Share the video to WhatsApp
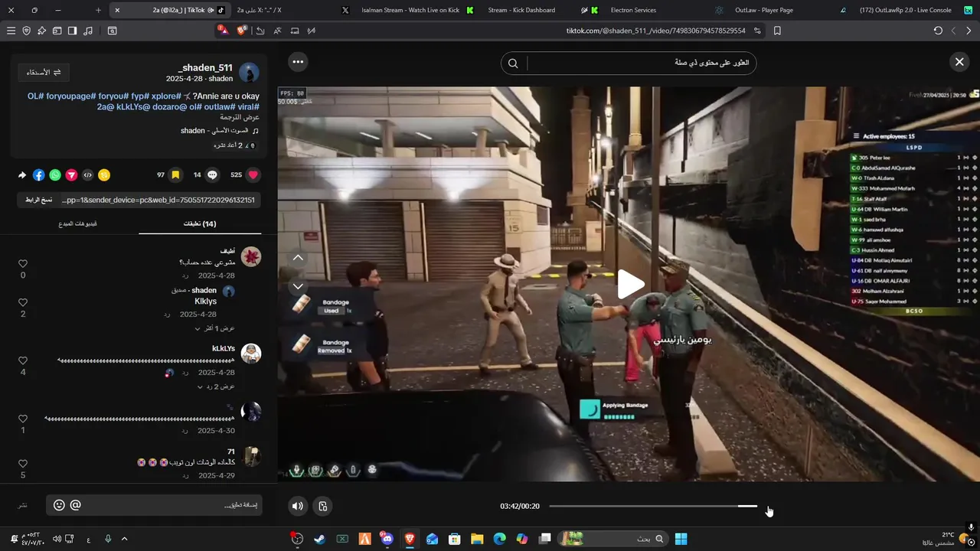Viewport: 980px width, 551px height. [x=55, y=175]
